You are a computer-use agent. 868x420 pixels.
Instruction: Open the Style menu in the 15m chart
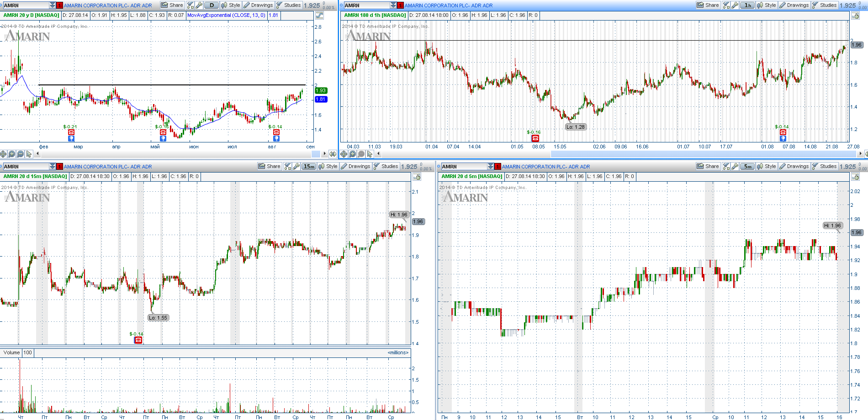pyautogui.click(x=328, y=166)
